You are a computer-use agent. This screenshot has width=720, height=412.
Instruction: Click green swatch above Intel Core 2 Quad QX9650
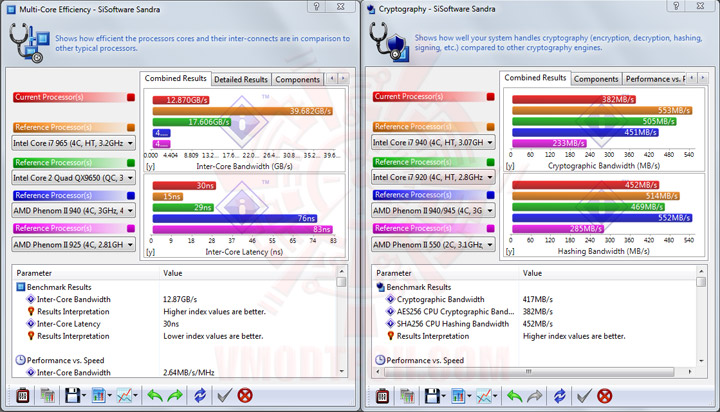click(131, 163)
